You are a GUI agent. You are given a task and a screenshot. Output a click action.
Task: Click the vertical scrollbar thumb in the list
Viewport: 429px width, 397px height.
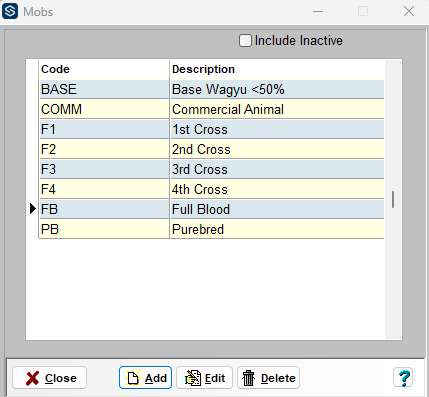coord(393,199)
